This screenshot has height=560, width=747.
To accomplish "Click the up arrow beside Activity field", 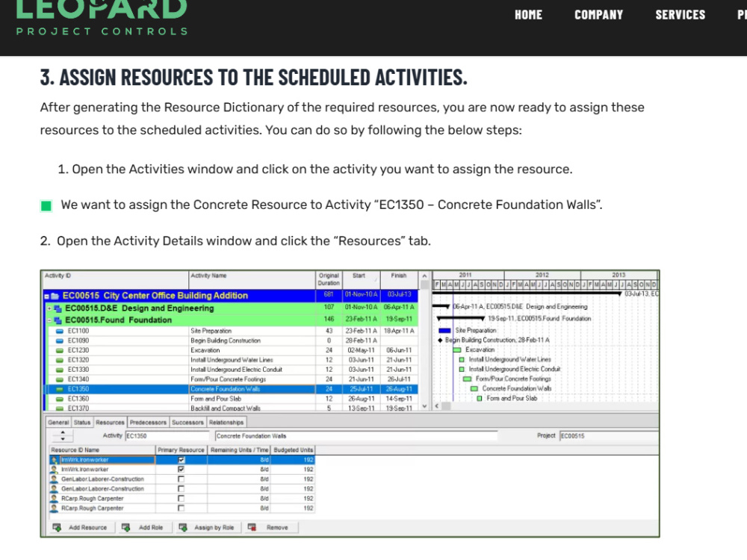I will [63, 433].
